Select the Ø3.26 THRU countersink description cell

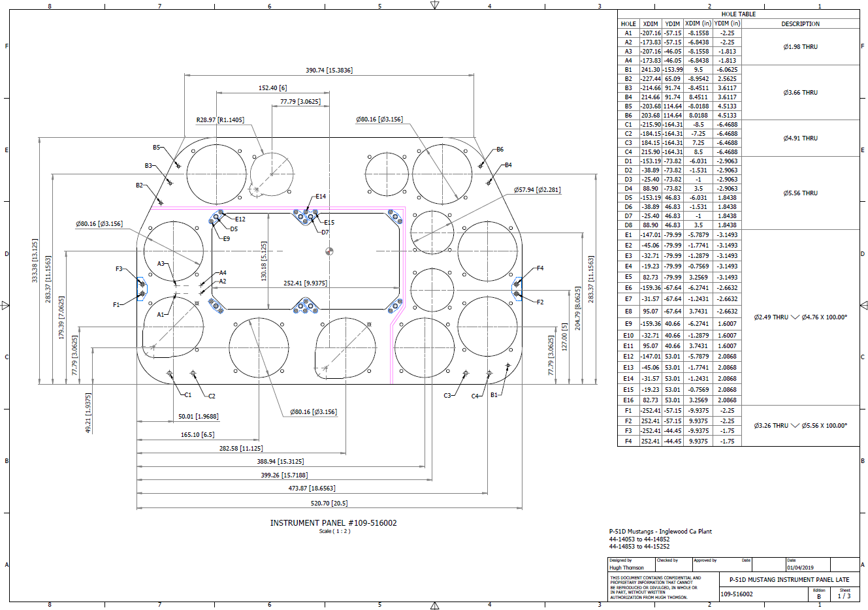[x=800, y=426]
